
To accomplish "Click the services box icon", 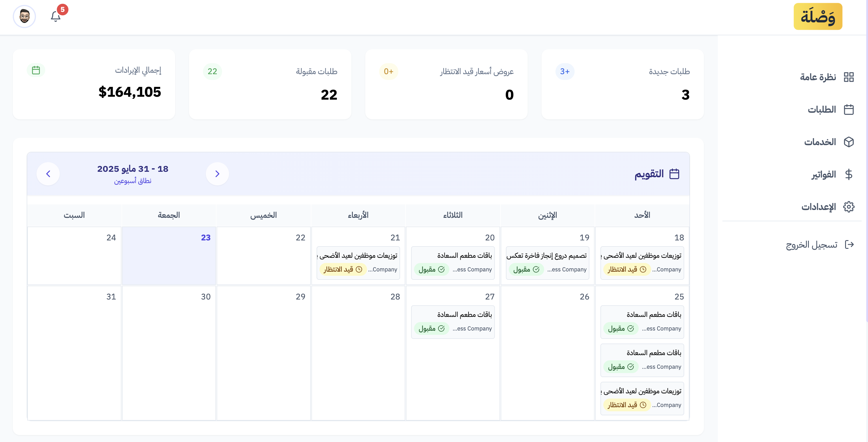I will coord(849,142).
